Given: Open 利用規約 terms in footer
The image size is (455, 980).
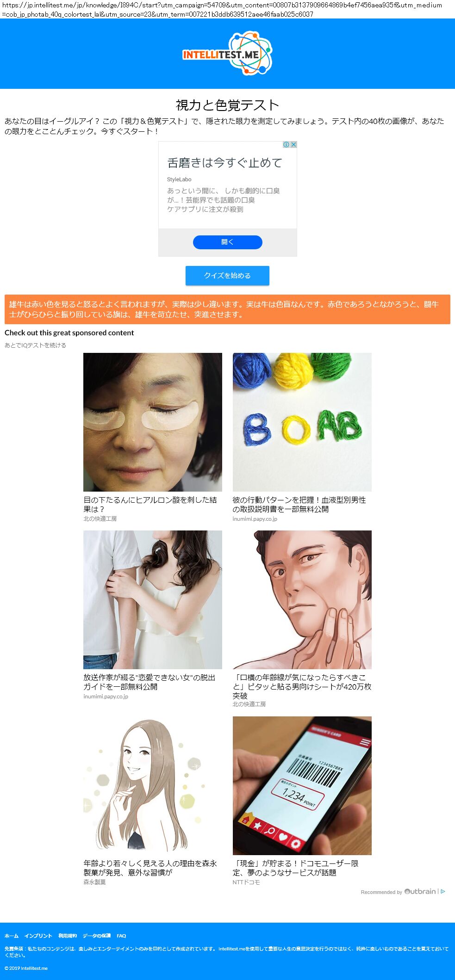Looking at the screenshot, I should 68,936.
